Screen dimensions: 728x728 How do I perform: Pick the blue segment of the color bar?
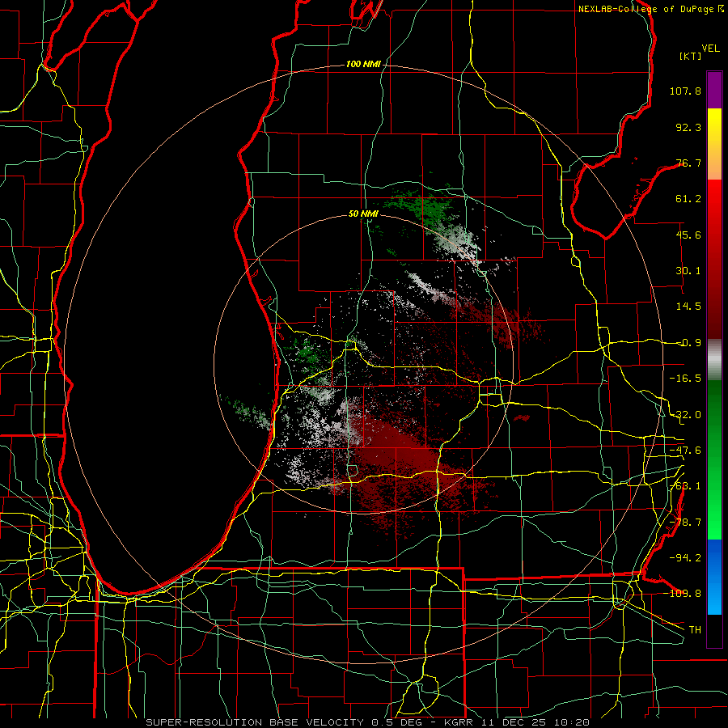coord(714,577)
